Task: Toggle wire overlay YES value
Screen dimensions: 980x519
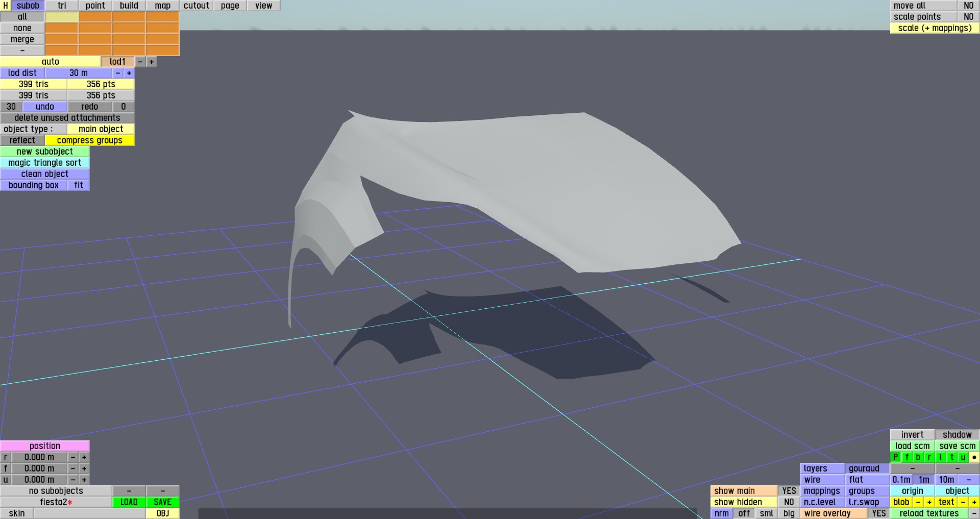Action: [x=879, y=513]
